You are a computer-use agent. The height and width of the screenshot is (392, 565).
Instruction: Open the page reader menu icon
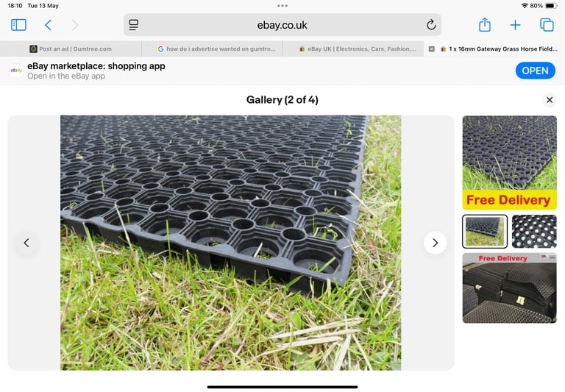134,25
